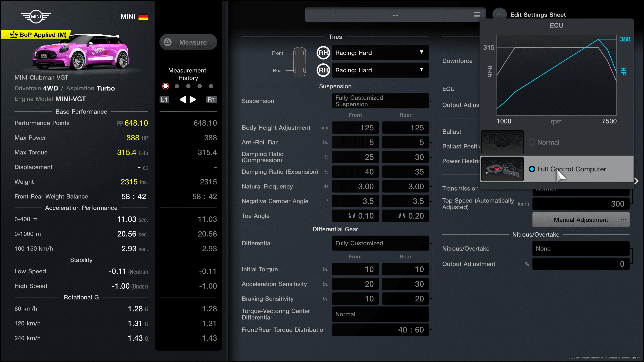Click the normal ECU part thumbnail
Image resolution: width=644 pixels, height=362 pixels.
click(x=502, y=142)
